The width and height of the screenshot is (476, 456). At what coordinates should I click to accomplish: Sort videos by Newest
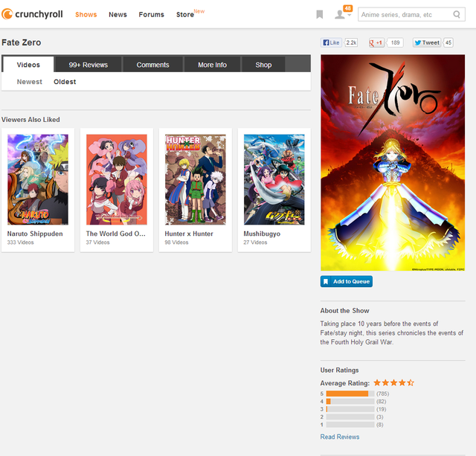pyautogui.click(x=30, y=82)
